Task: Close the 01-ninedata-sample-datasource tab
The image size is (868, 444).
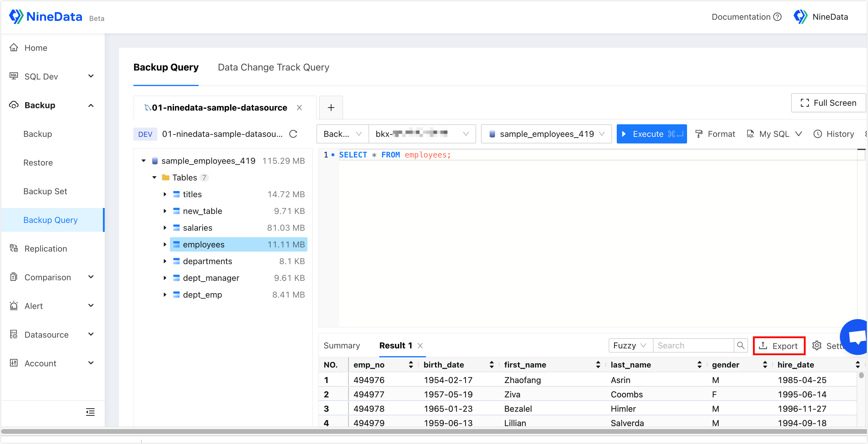Action: pos(299,108)
